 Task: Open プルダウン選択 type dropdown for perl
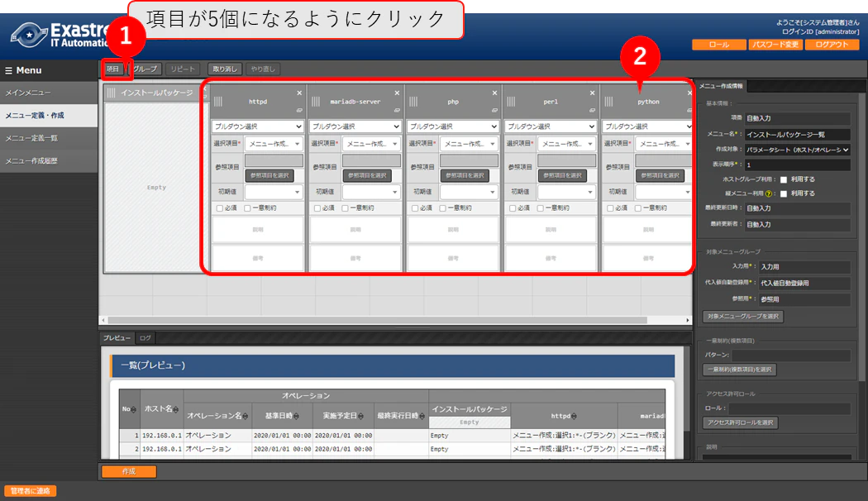[551, 126]
